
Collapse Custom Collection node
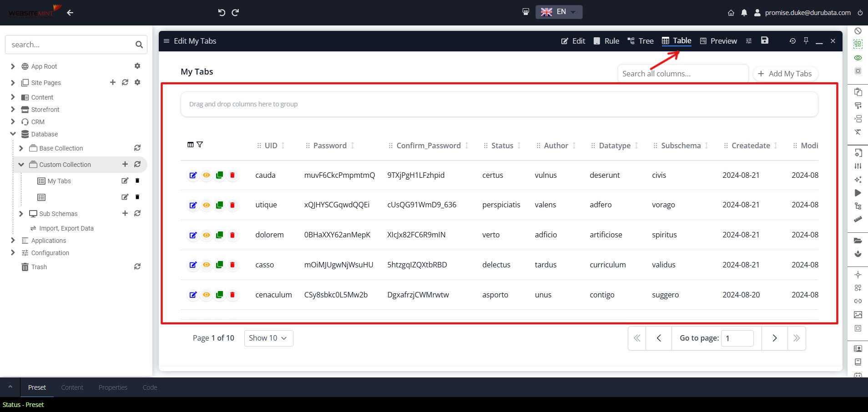click(x=21, y=165)
